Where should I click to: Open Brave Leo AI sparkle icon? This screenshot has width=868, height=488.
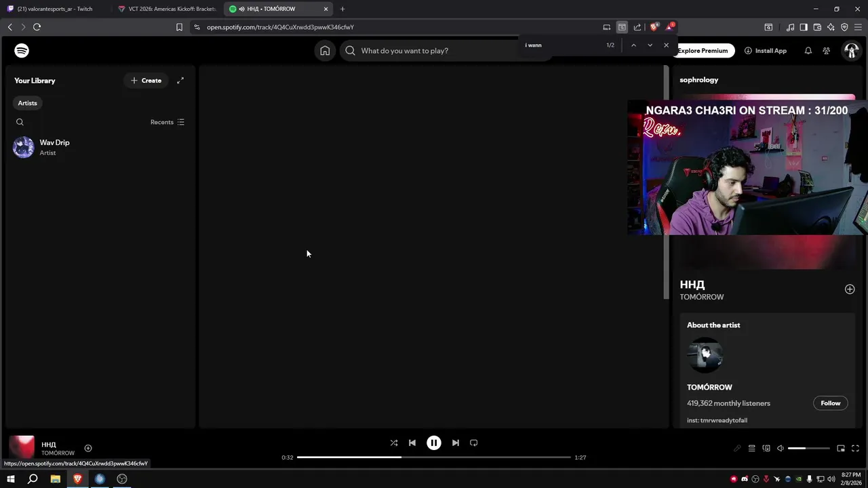pos(831,27)
